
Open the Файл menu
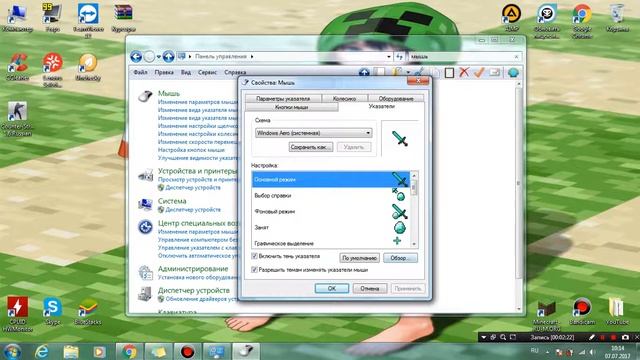[x=140, y=72]
